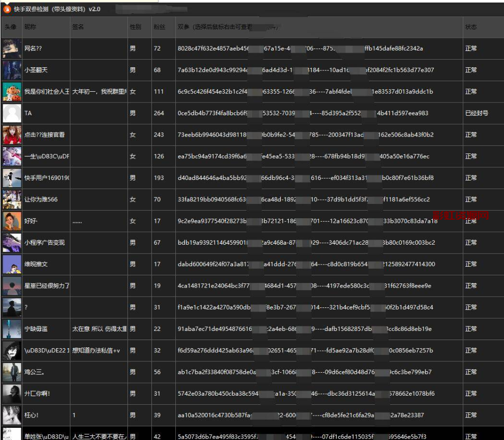
Task: Sort by the 性别 column header
Action: [x=136, y=27]
